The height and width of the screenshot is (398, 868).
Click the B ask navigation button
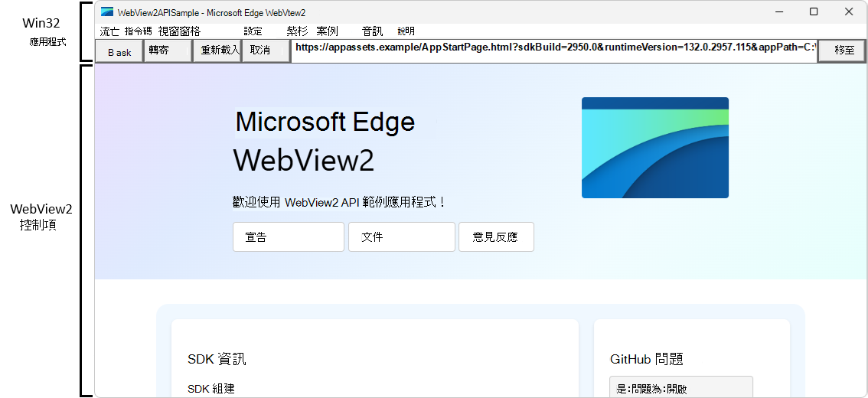point(119,51)
